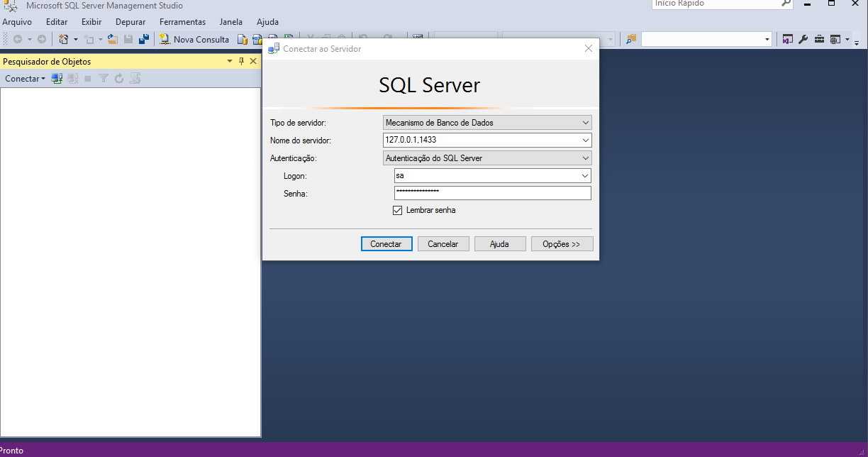This screenshot has width=868, height=457.
Task: Click connect Object Explorer server icon
Action: tap(57, 79)
